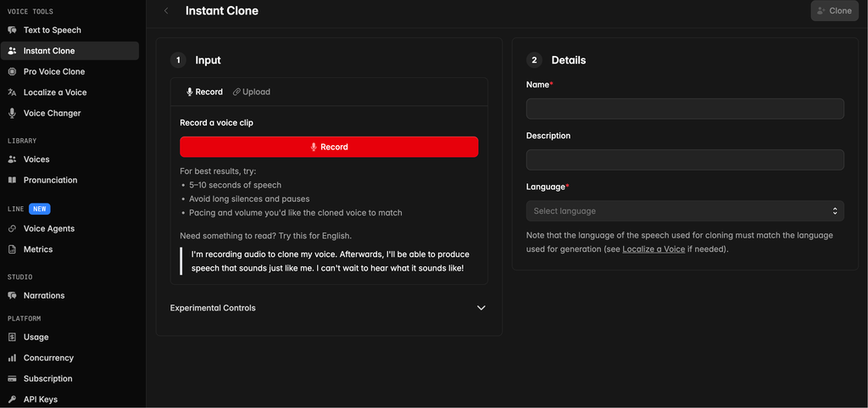Click the Localize a Voice icon

click(12, 92)
